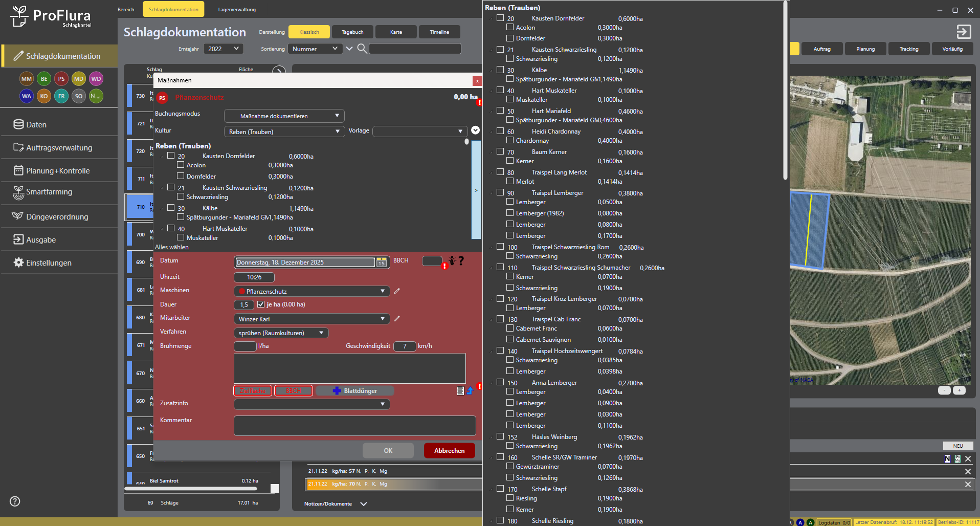Click the green BE category circle icon
980x526 pixels.
(44, 79)
